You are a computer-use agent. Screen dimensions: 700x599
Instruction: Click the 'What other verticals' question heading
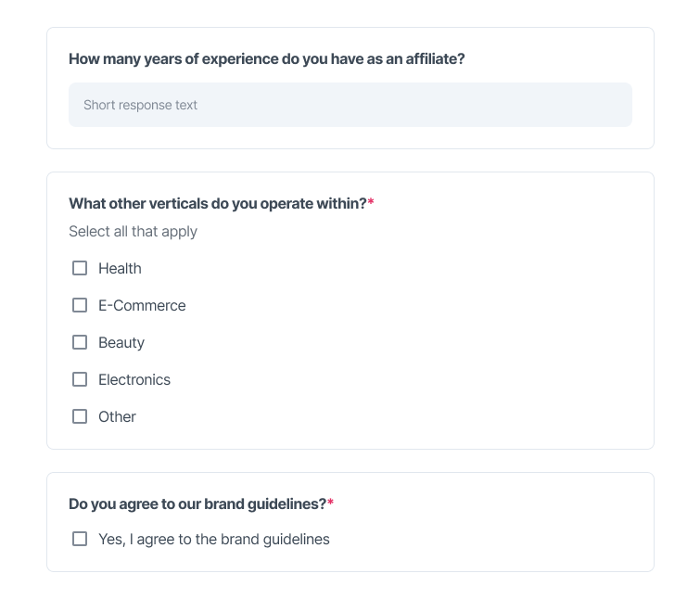pos(217,204)
